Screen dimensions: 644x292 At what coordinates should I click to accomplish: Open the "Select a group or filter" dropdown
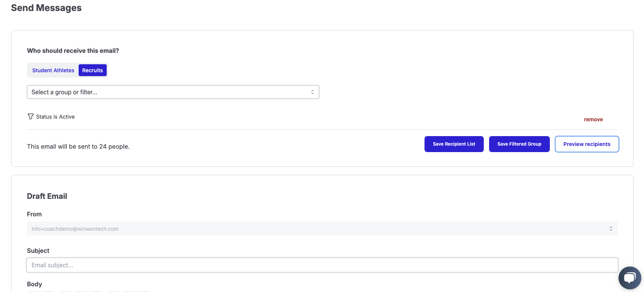click(x=173, y=92)
